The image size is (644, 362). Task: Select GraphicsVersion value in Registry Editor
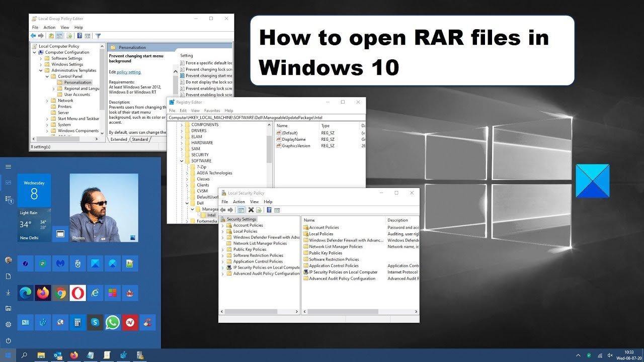click(x=293, y=146)
